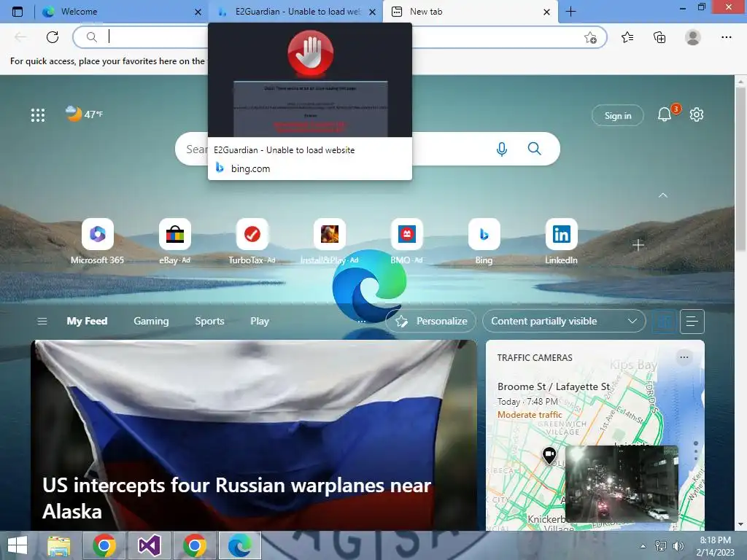This screenshot has height=560, width=747.
Task: Click the network tray icon
Action: (660, 546)
